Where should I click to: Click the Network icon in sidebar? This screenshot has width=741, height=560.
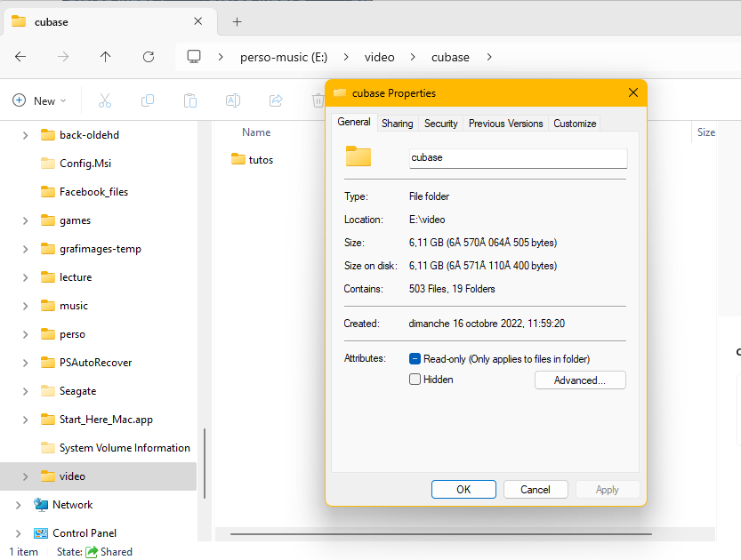coord(41,505)
